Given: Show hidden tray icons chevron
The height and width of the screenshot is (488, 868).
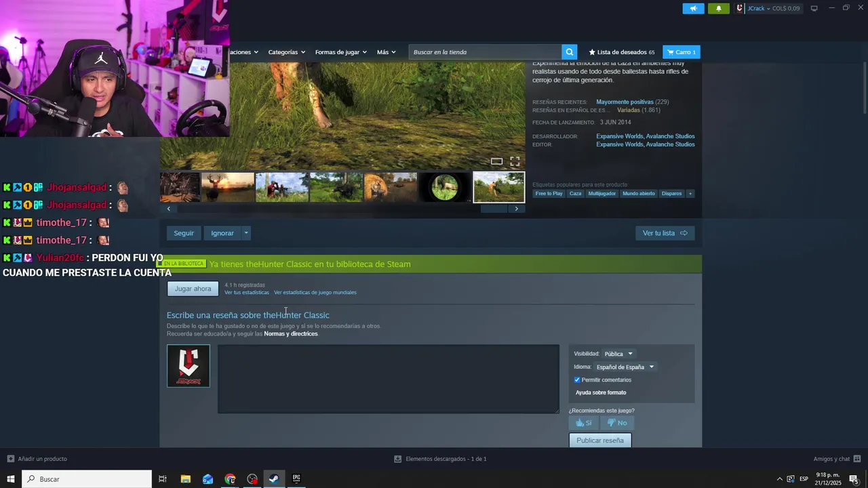Looking at the screenshot, I should (x=779, y=479).
